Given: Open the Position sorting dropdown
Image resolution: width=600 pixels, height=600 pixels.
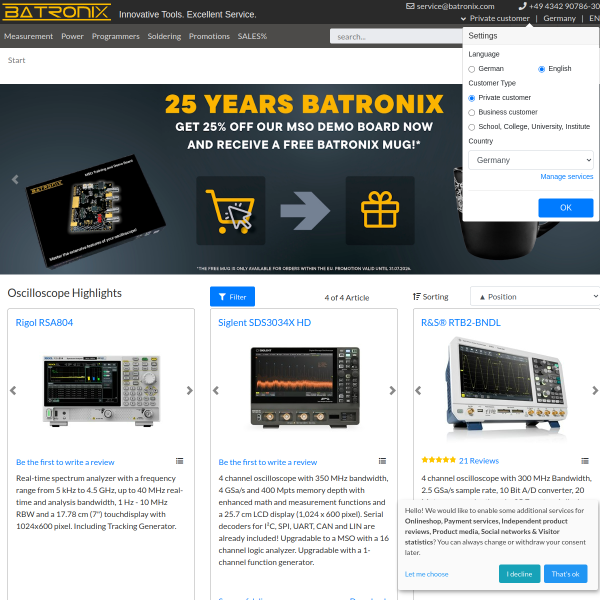Looking at the screenshot, I should click(535, 297).
